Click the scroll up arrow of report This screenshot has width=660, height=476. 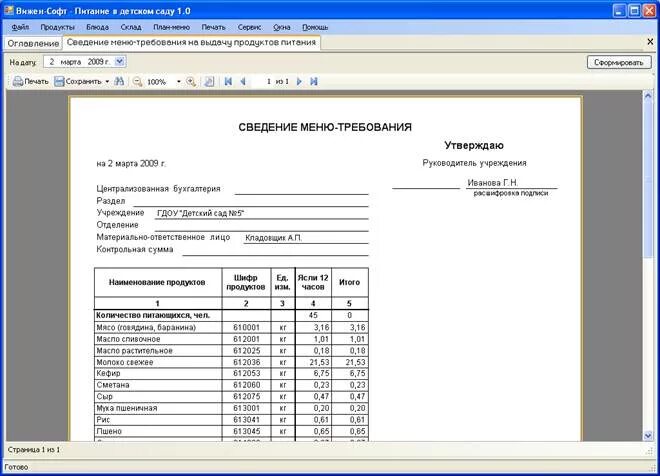(x=648, y=96)
